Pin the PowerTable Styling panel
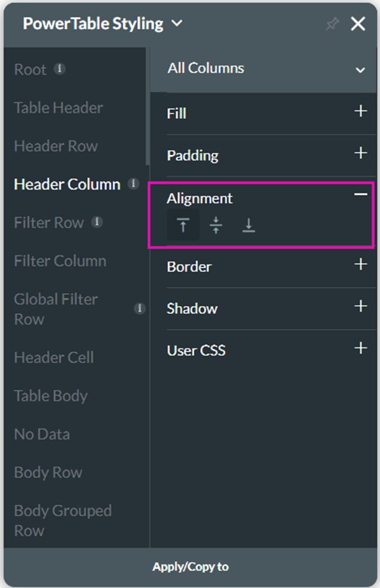380x588 pixels. click(332, 24)
